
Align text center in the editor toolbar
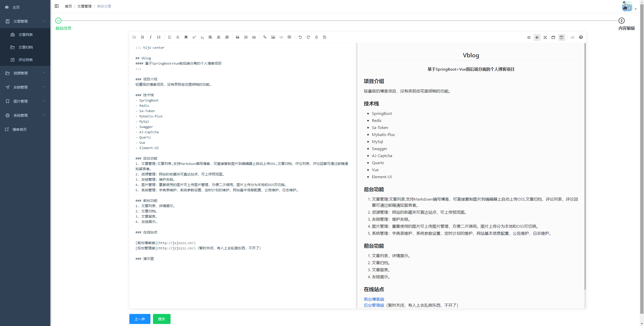pyautogui.click(x=219, y=37)
